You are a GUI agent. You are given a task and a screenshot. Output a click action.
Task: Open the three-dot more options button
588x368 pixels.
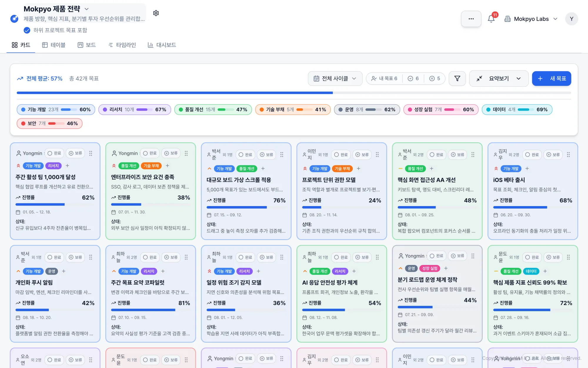click(471, 19)
